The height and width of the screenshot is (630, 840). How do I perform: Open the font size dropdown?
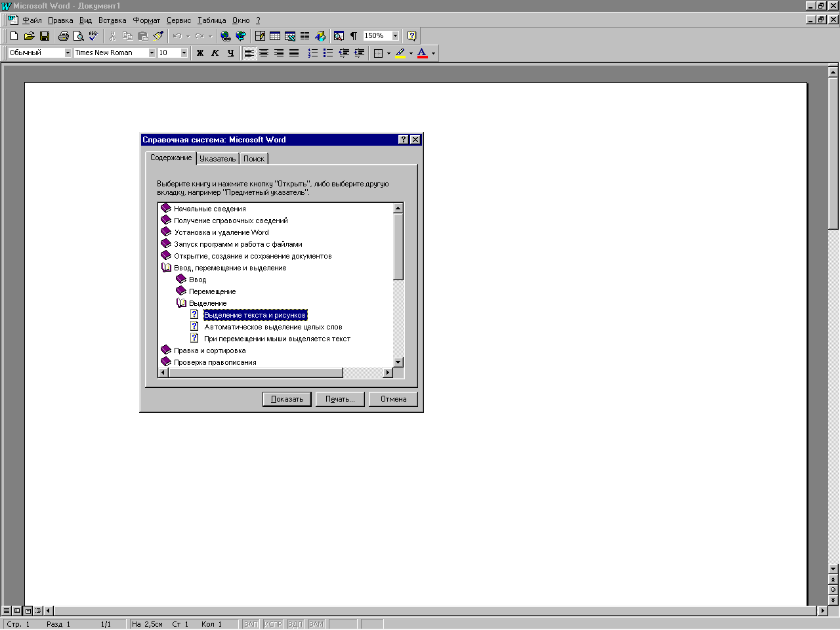click(184, 52)
